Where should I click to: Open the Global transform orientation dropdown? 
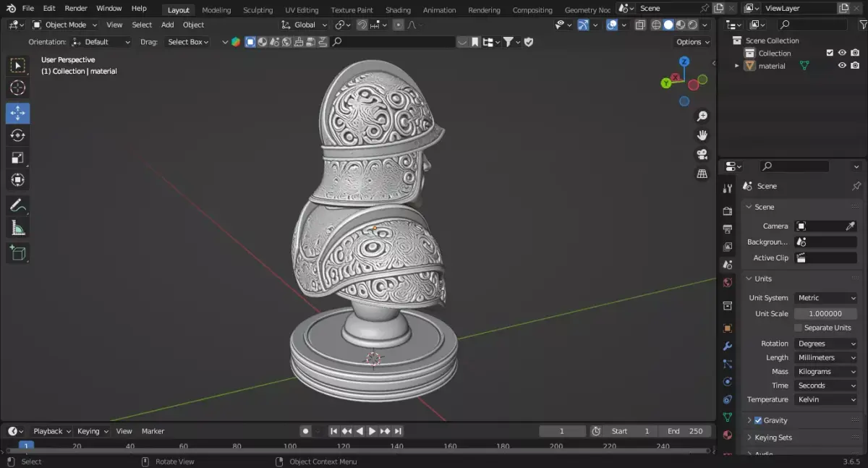pyautogui.click(x=305, y=25)
